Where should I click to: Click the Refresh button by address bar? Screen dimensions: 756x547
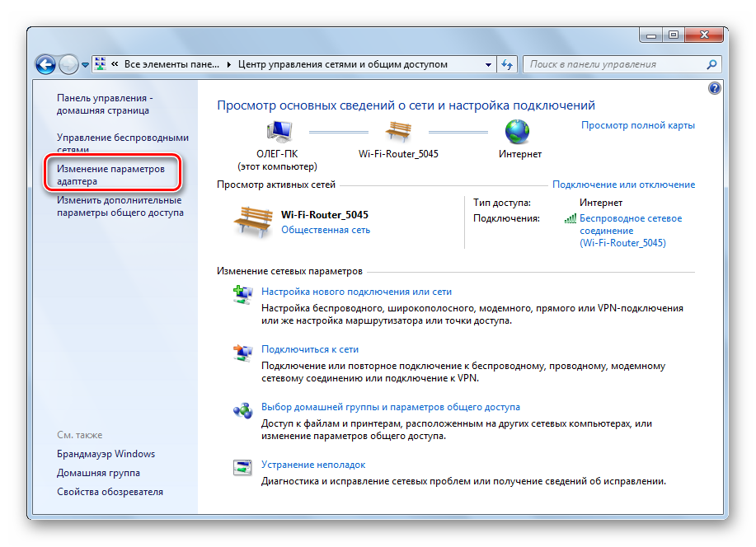pyautogui.click(x=506, y=64)
